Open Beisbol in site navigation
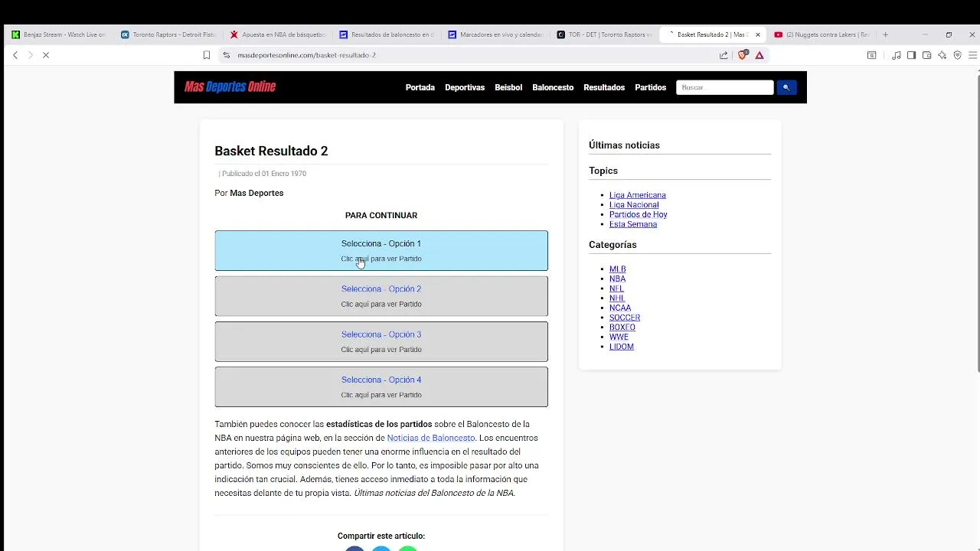 (x=508, y=87)
